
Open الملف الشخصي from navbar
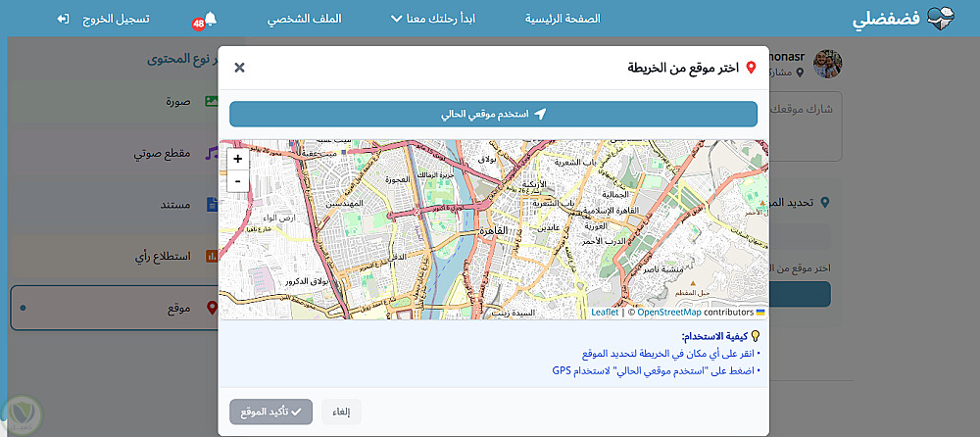pyautogui.click(x=305, y=19)
